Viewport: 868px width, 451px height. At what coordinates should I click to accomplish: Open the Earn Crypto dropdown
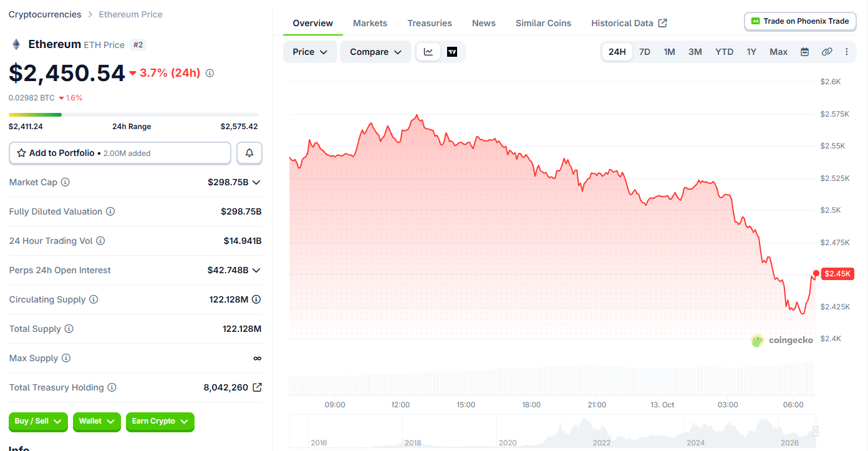160,422
